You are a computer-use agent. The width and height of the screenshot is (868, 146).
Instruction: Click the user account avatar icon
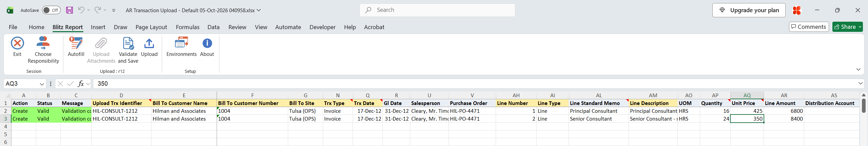point(796,10)
